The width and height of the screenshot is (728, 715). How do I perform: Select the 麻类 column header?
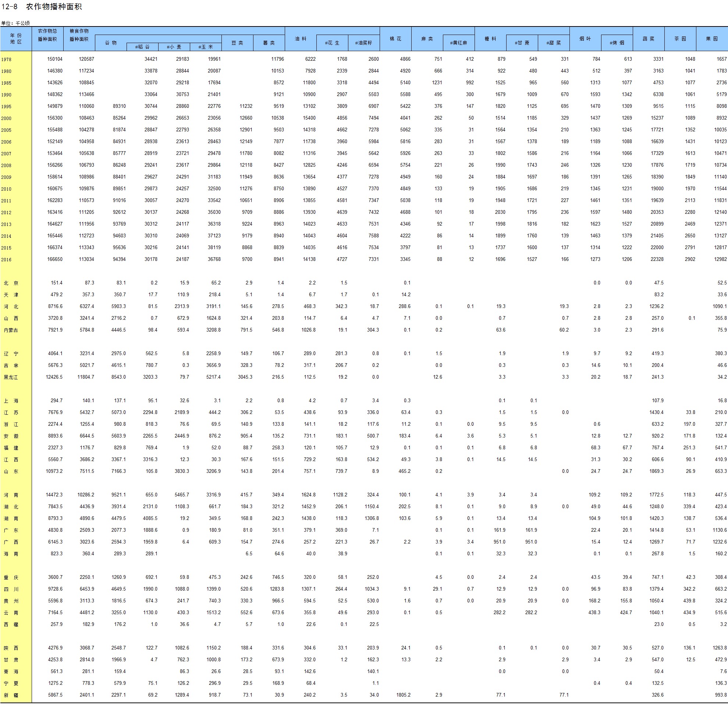tap(427, 39)
